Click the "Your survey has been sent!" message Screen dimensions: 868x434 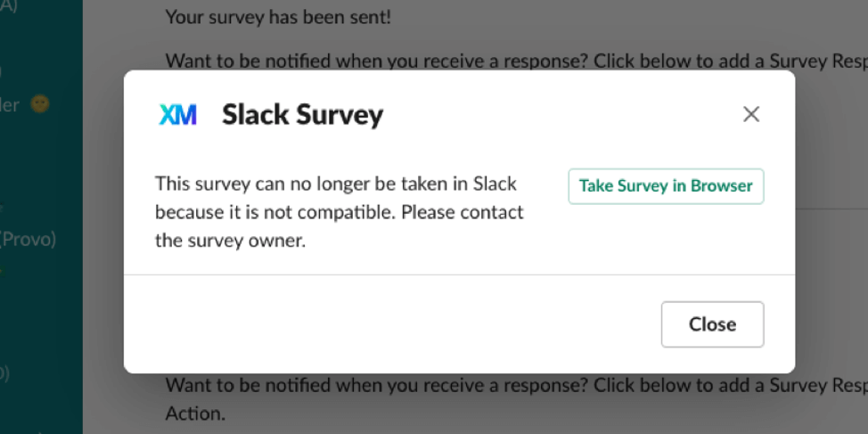[278, 17]
